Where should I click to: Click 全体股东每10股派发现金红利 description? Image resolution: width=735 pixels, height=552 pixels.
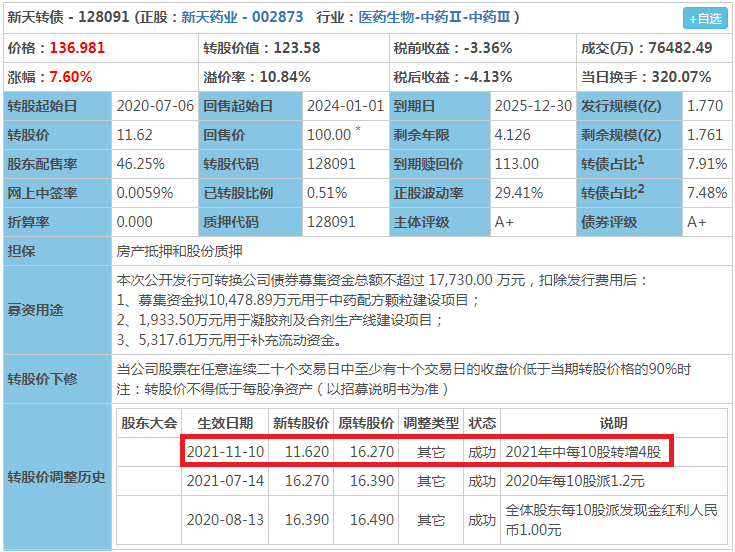[611, 520]
